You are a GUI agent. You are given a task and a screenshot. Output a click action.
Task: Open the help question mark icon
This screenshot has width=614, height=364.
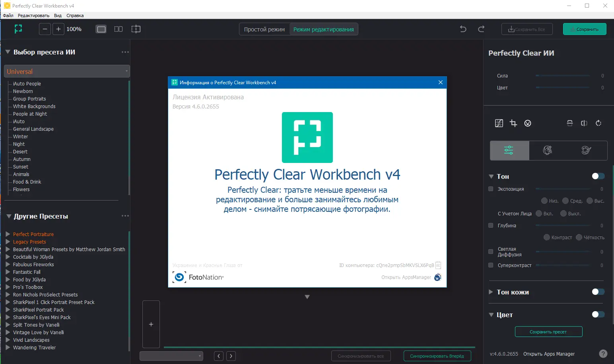point(603,354)
